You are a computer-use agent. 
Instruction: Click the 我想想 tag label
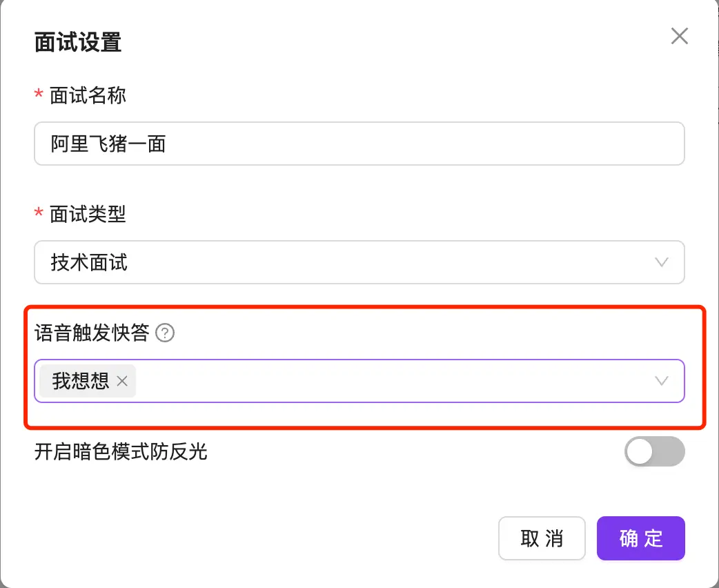click(81, 381)
